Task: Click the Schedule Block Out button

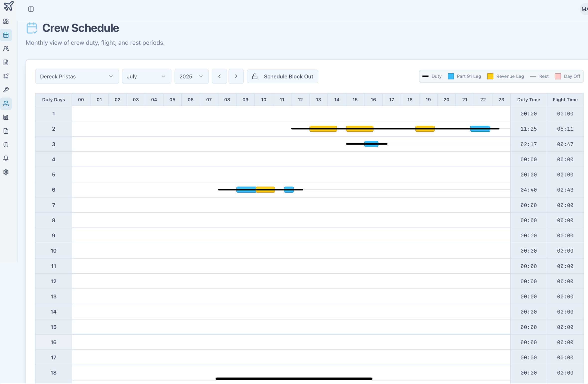Action: (282, 76)
